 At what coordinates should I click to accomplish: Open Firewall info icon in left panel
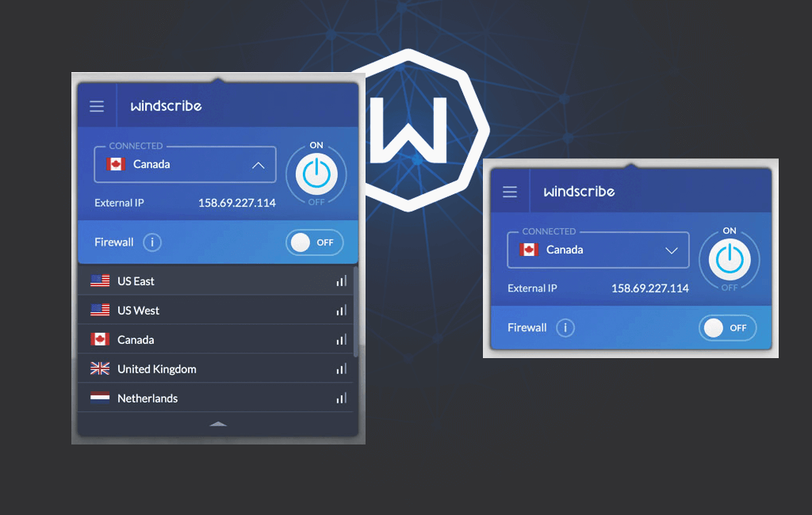(x=152, y=242)
